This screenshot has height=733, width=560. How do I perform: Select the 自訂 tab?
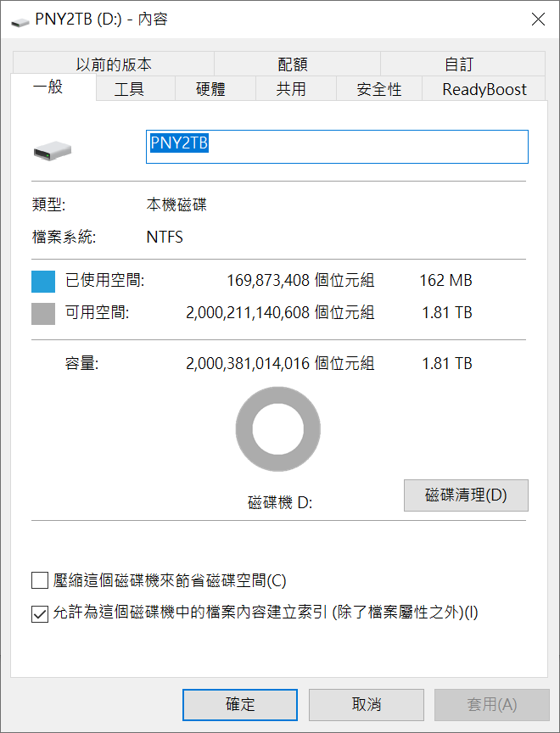(x=459, y=64)
